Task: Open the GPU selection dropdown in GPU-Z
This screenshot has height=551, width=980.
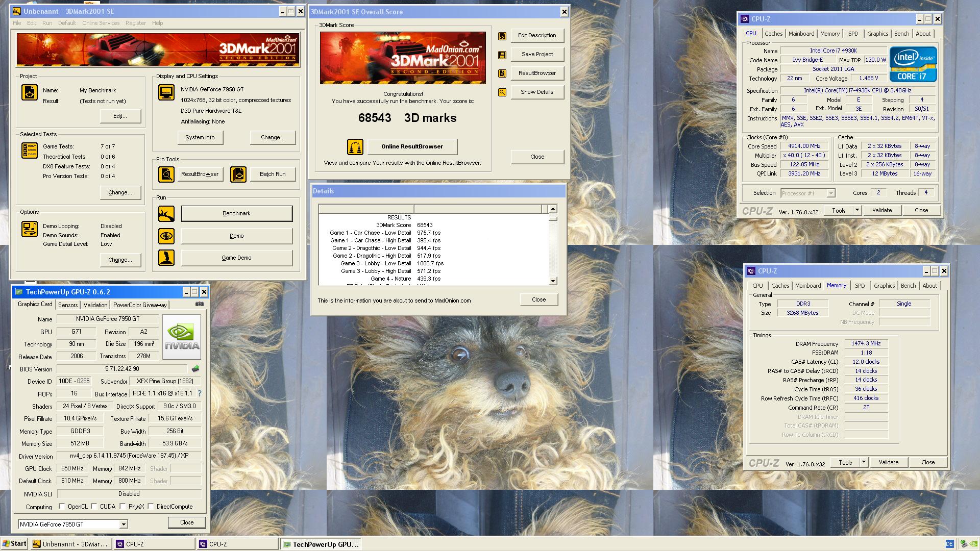Action: tap(123, 524)
